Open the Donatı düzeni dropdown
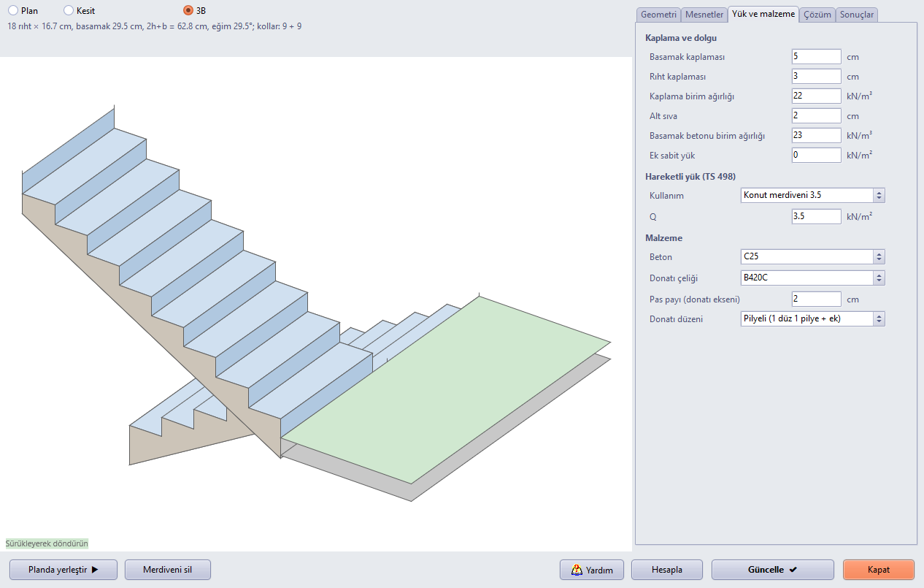Viewport: 924px width, 588px height. click(x=812, y=319)
